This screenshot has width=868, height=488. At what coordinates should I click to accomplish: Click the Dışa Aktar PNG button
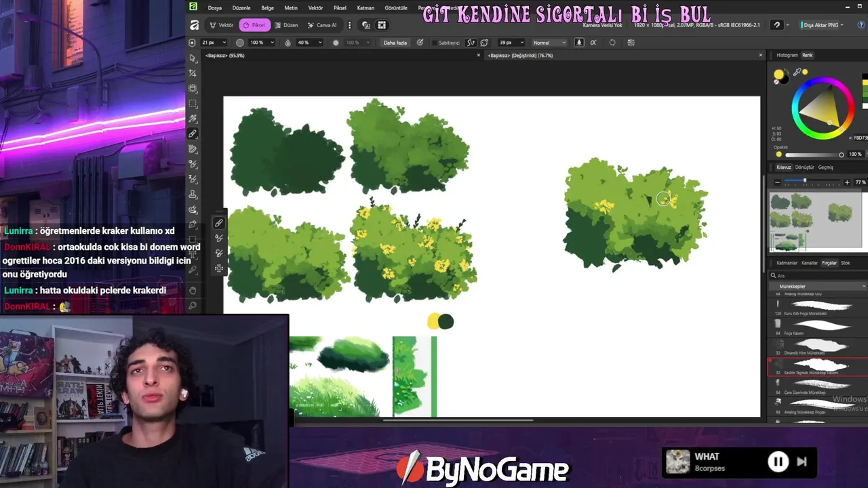(820, 25)
